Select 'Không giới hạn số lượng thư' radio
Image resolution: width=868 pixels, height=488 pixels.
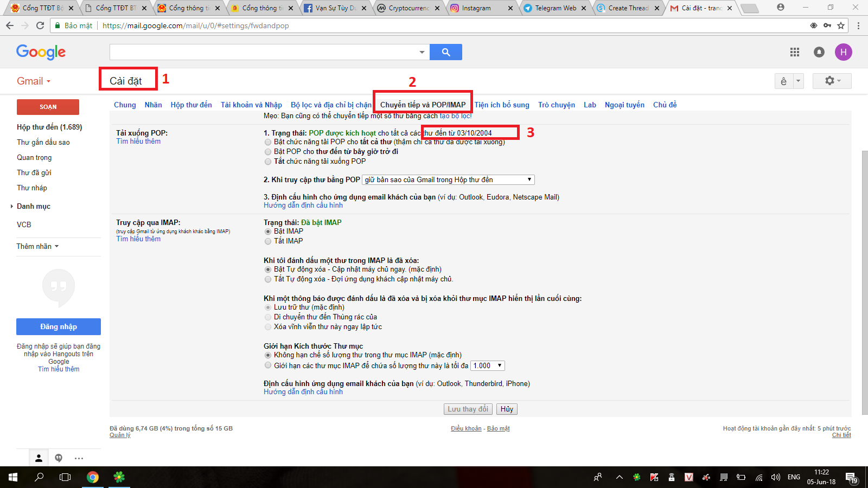tap(268, 355)
